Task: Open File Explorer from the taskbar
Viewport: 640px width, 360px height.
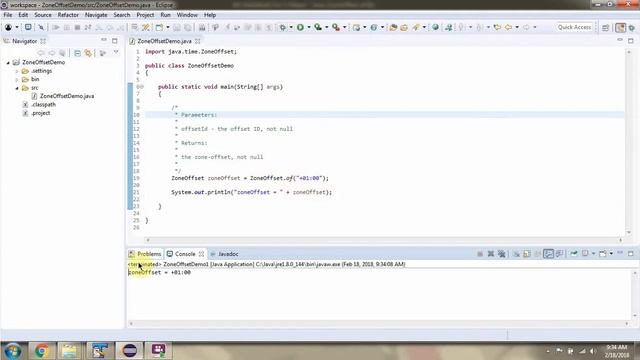Action: pos(69,351)
